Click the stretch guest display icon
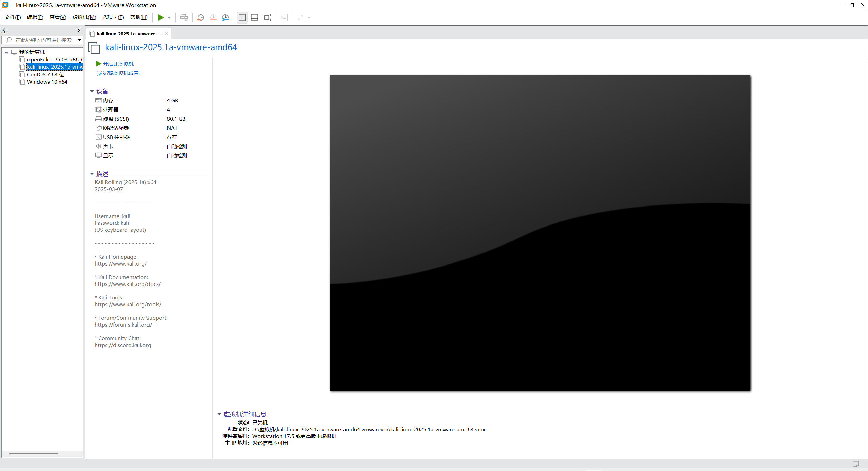This screenshot has width=868, height=471. point(300,17)
